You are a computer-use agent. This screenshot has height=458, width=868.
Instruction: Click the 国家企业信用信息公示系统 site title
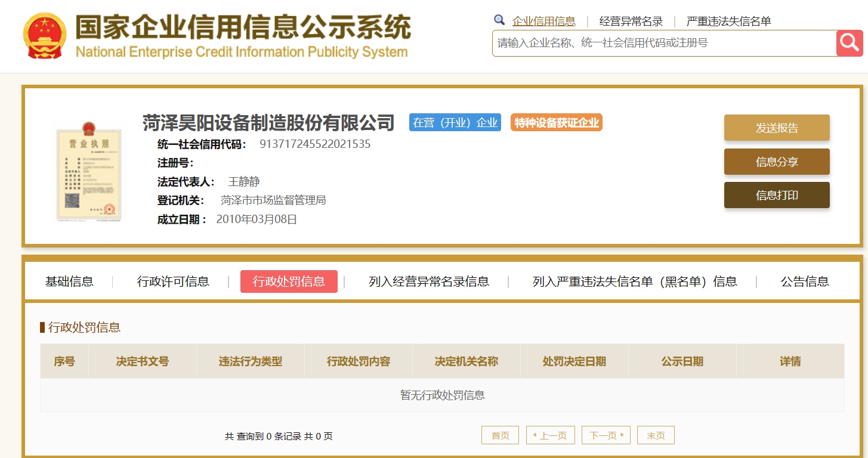tap(243, 27)
